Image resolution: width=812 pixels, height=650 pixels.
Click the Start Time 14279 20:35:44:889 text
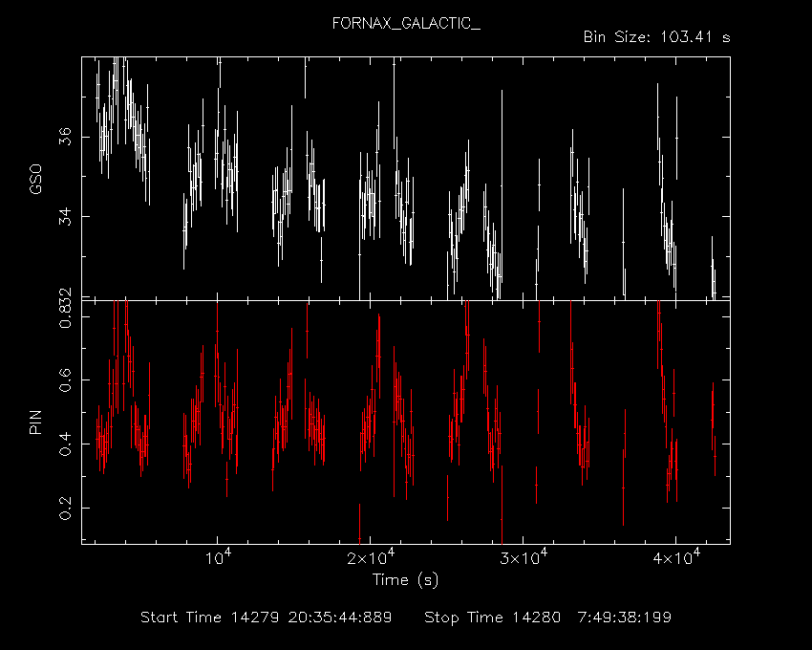tap(267, 617)
